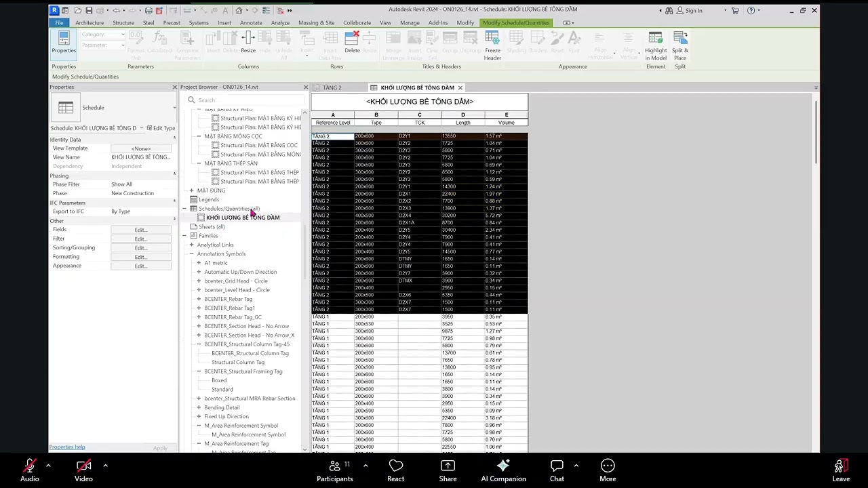Open the Participants list

click(334, 470)
